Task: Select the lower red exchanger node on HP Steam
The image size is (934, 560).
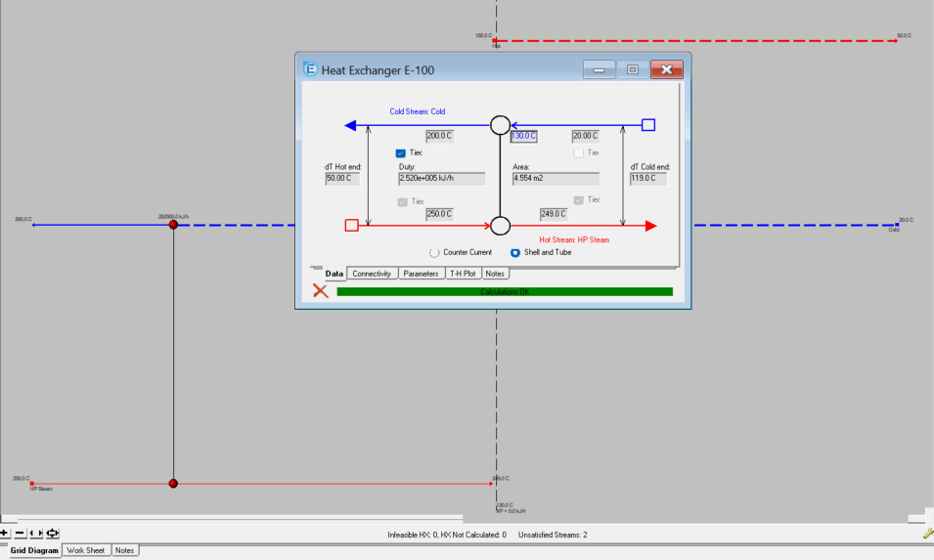Action: pyautogui.click(x=173, y=483)
